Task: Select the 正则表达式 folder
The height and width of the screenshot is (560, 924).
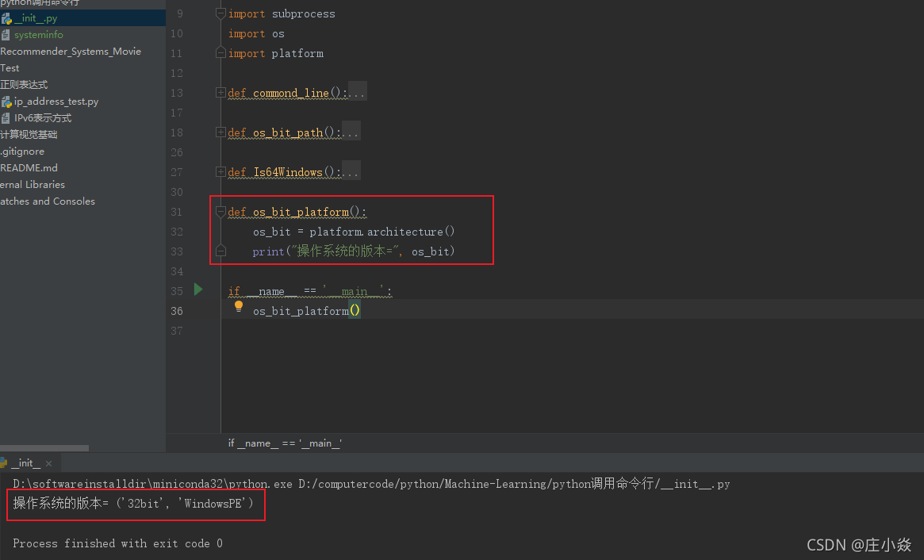Action: pos(24,84)
